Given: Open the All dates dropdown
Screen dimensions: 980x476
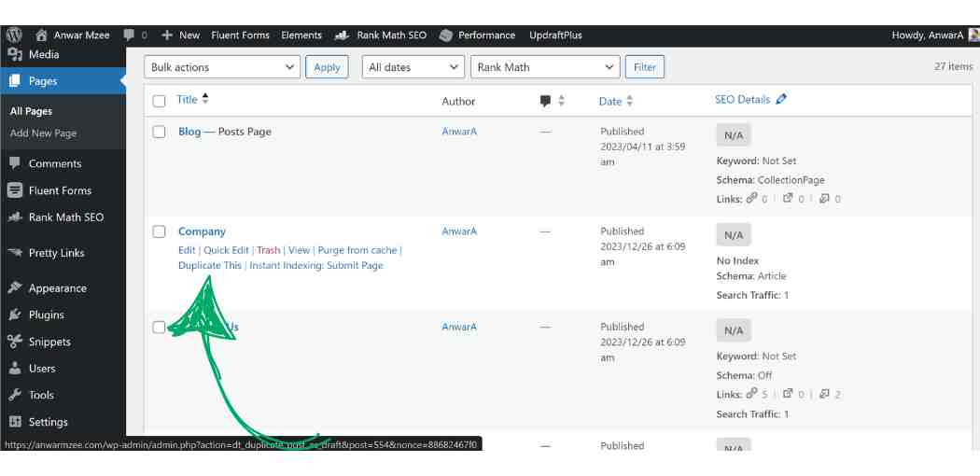Looking at the screenshot, I should pyautogui.click(x=413, y=67).
